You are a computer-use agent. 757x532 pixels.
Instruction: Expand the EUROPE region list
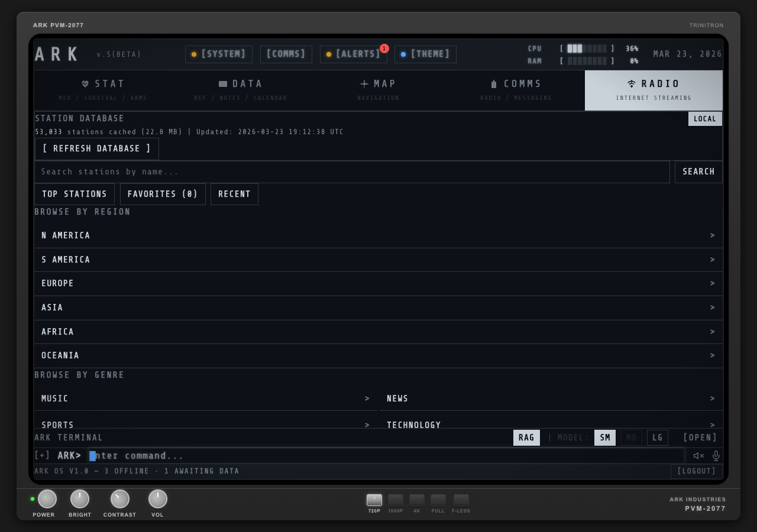point(378,283)
